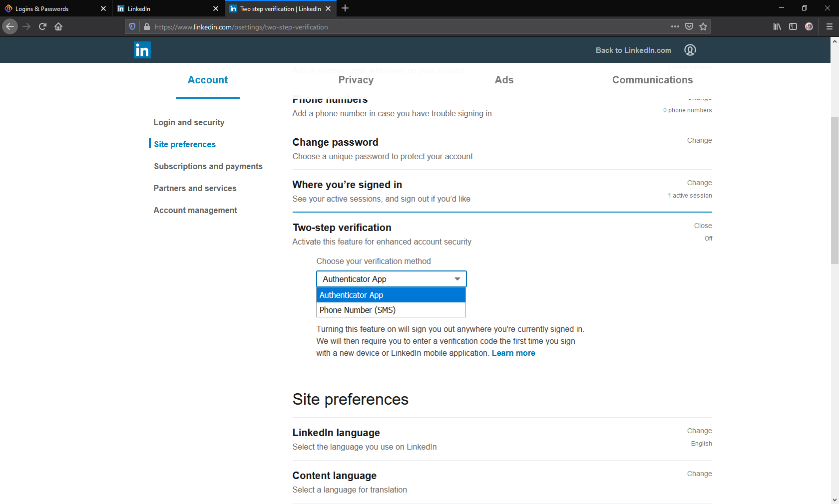This screenshot has height=504, width=839.
Task: Click the LinkedIn logo icon
Action: [x=142, y=50]
